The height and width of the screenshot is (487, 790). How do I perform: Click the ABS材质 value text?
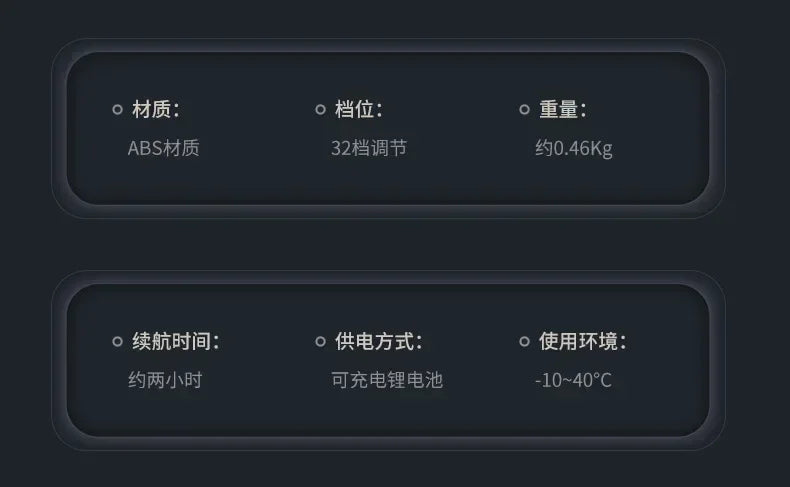pyautogui.click(x=164, y=149)
